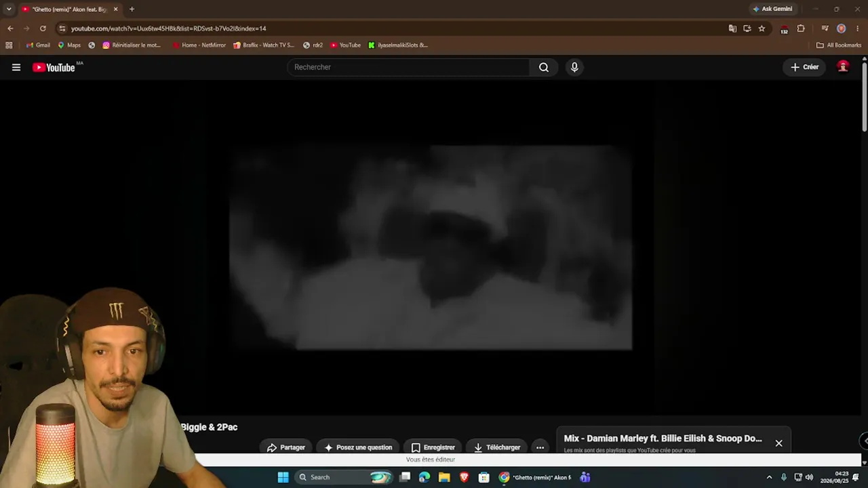Image resolution: width=868 pixels, height=488 pixels.
Task: Reload the page with the refresh icon
Action: click(43, 28)
